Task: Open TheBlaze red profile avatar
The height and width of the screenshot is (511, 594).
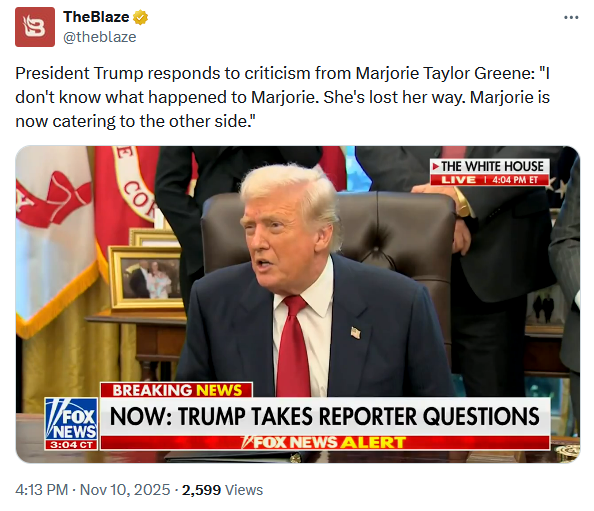Action: tap(35, 27)
